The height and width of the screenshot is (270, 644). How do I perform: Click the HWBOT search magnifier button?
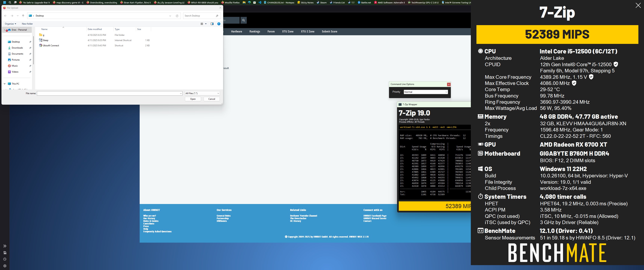pyautogui.click(x=244, y=20)
